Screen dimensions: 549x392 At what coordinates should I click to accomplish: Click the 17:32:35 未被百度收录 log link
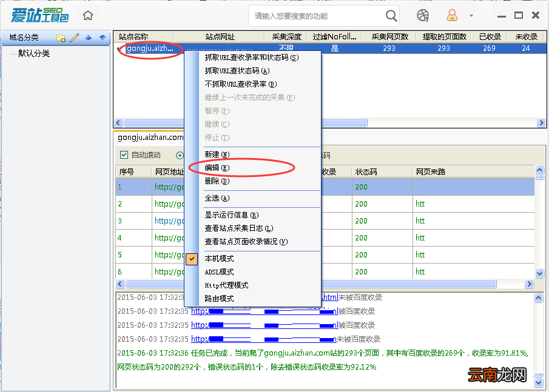pos(263,339)
